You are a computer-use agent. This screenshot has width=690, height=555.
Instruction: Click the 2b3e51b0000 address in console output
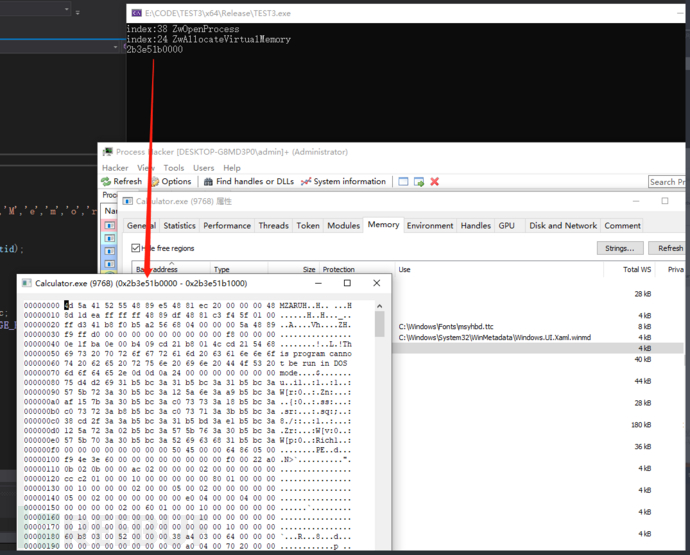[x=155, y=49]
